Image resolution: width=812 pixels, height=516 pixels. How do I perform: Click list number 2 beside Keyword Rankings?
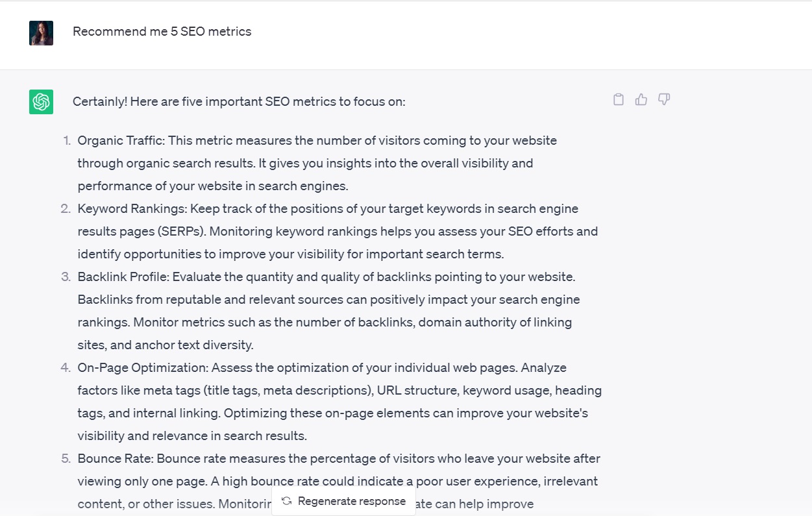click(x=66, y=208)
